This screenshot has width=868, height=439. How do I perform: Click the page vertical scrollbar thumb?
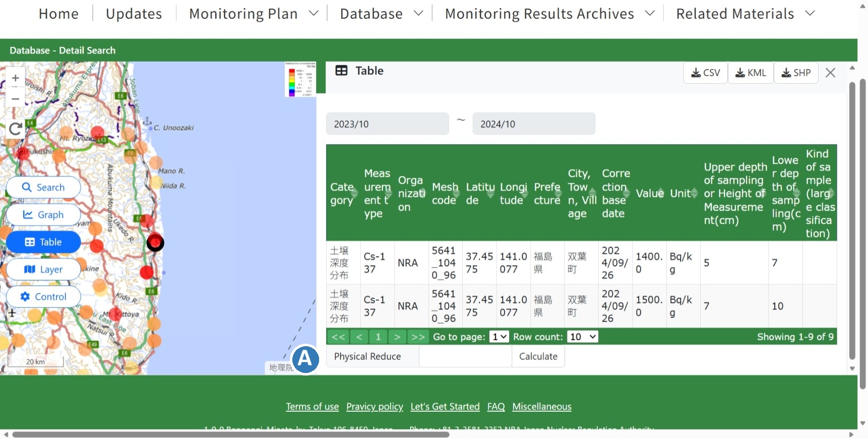click(862, 234)
